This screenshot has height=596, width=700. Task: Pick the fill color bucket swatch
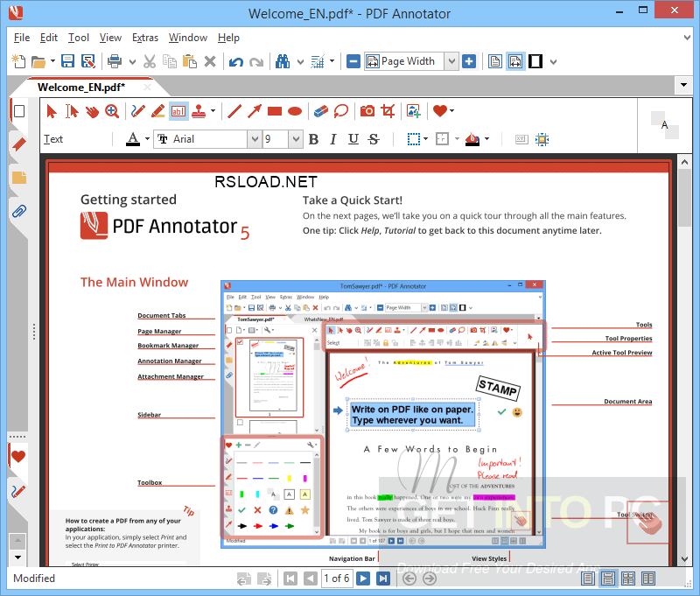click(472, 139)
